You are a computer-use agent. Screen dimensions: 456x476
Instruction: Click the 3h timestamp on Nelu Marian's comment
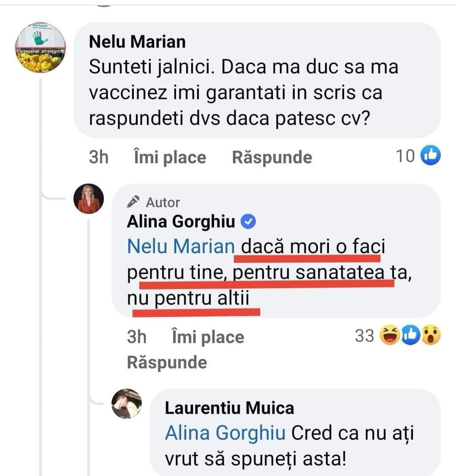[99, 157]
